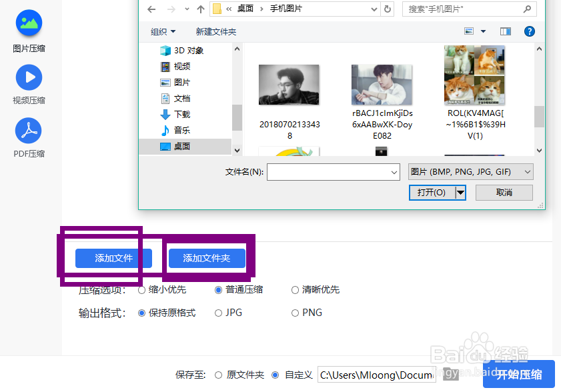This screenshot has height=392, width=561.
Task: Click the 开始压缩 button
Action: (x=519, y=374)
